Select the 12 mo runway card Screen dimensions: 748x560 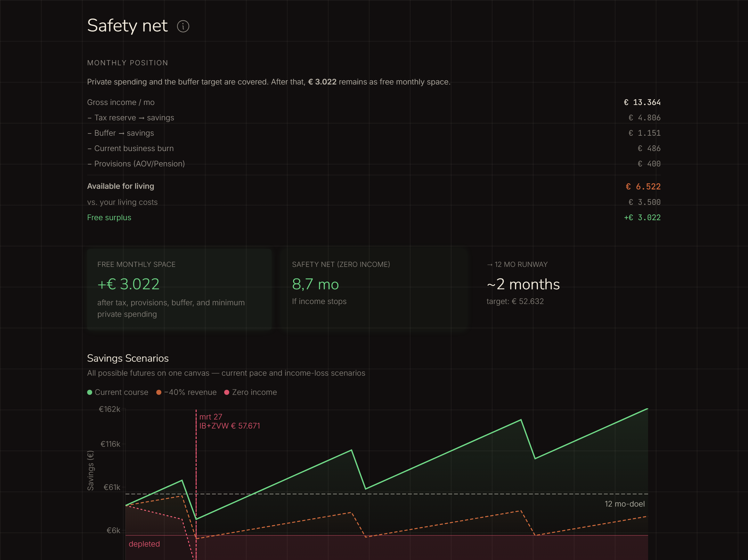coord(568,289)
